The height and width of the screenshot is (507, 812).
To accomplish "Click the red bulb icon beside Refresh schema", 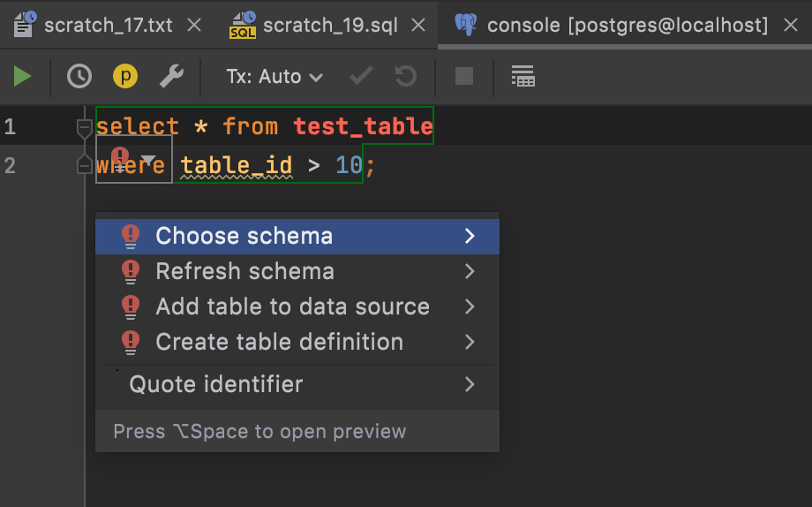I will 131,272.
